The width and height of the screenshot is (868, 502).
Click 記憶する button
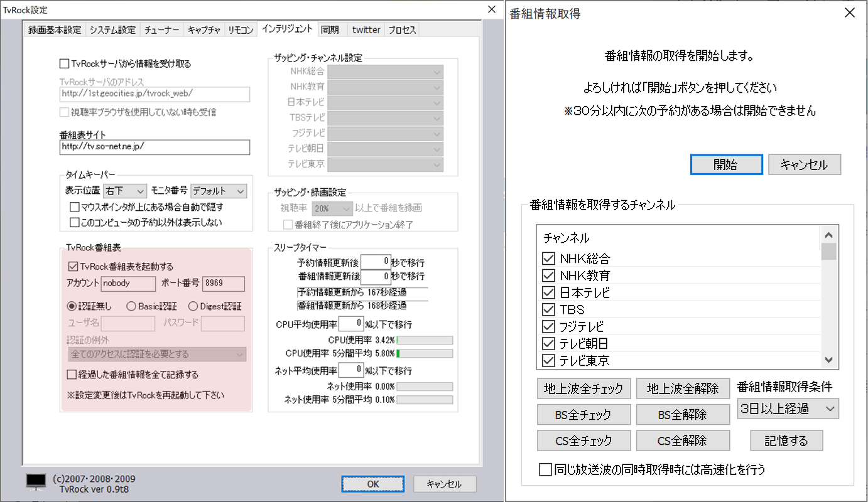point(786,440)
